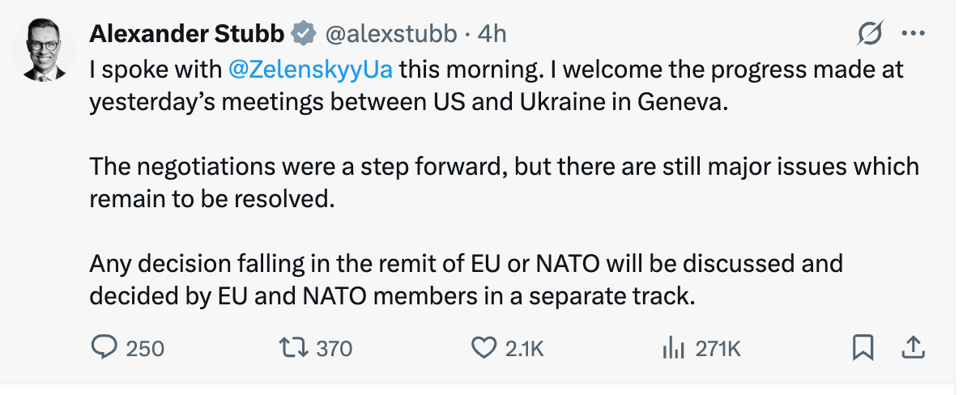Viewport: 980px width, 395px height.
Task: Click the paragraph about negotiations step forward
Action: (x=504, y=182)
